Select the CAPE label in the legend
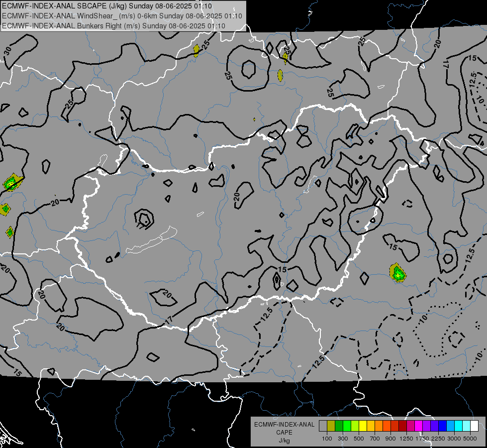 coord(284,433)
